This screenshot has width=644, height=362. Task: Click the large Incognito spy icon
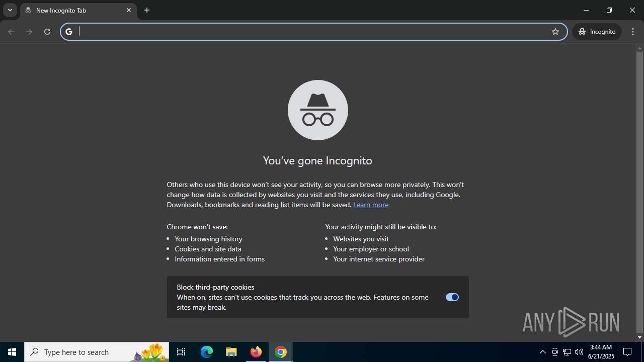[318, 110]
